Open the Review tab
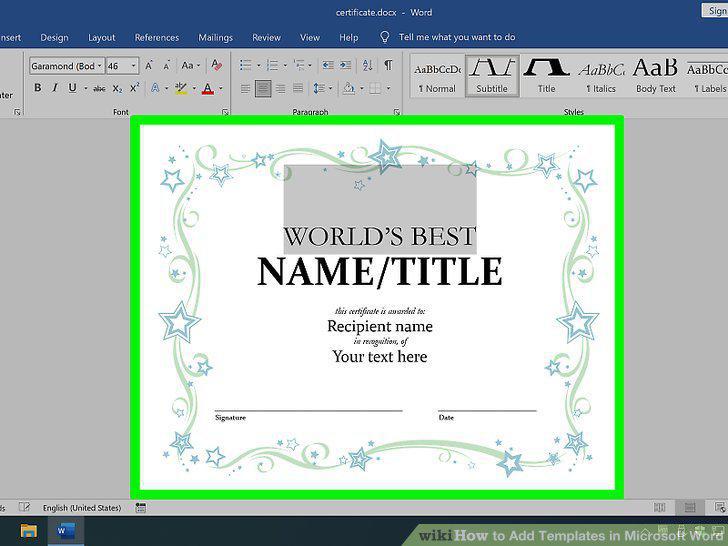 coord(266,37)
